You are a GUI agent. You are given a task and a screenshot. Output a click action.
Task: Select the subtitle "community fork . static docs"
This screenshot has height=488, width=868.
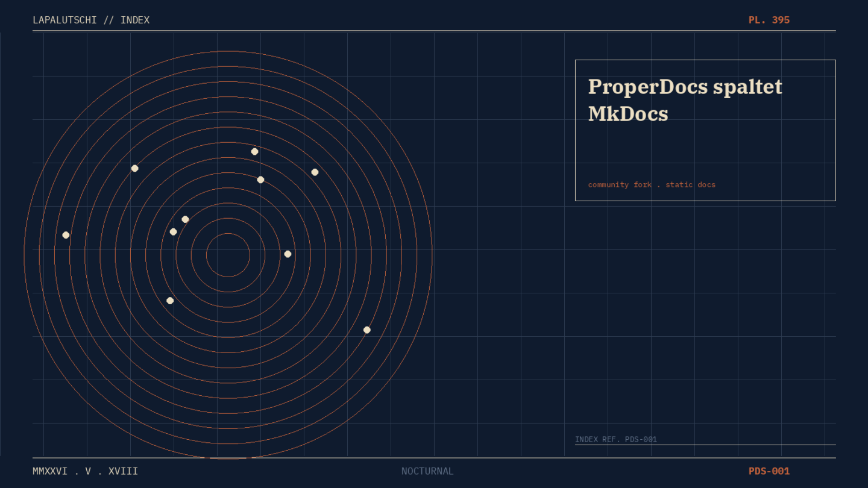652,184
